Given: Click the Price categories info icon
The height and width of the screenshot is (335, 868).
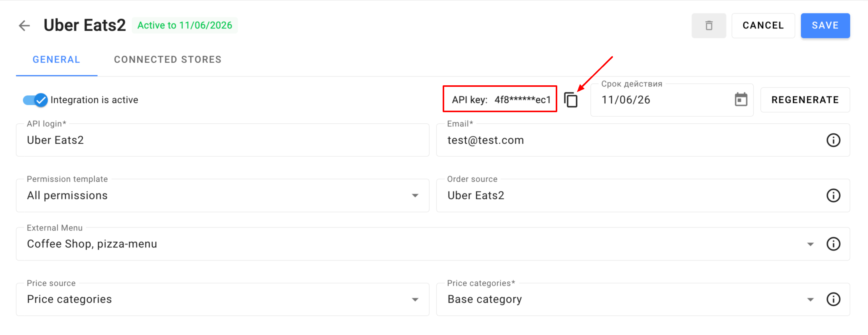Looking at the screenshot, I should click(833, 299).
